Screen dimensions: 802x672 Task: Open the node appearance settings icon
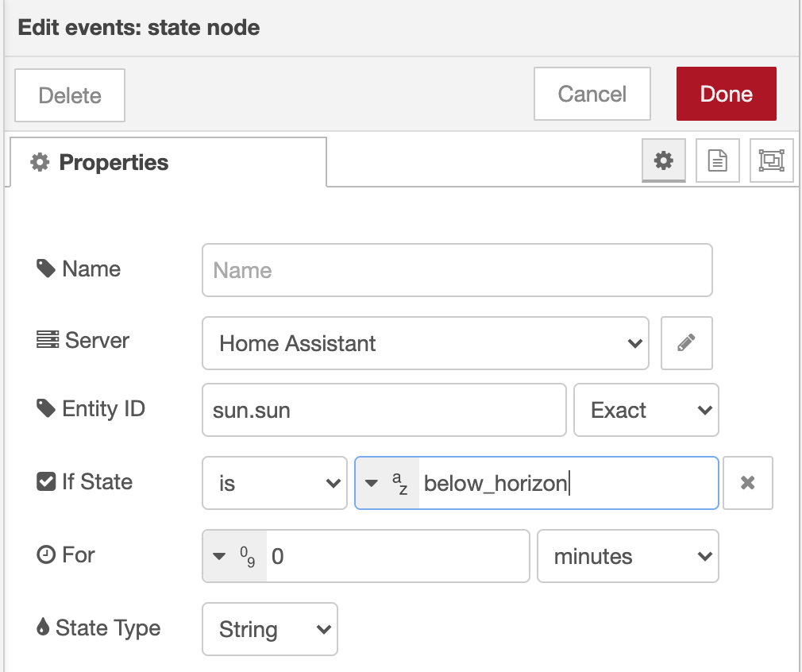pos(771,160)
